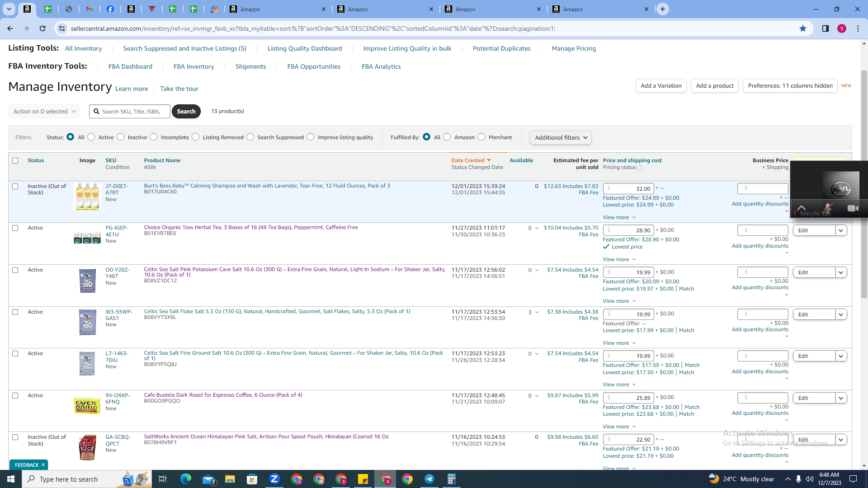Open the Additional filters dropdown
This screenshot has width=868, height=488.
point(561,137)
